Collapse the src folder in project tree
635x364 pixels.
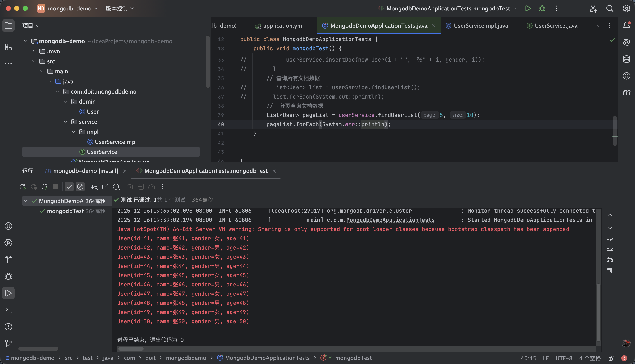34,61
